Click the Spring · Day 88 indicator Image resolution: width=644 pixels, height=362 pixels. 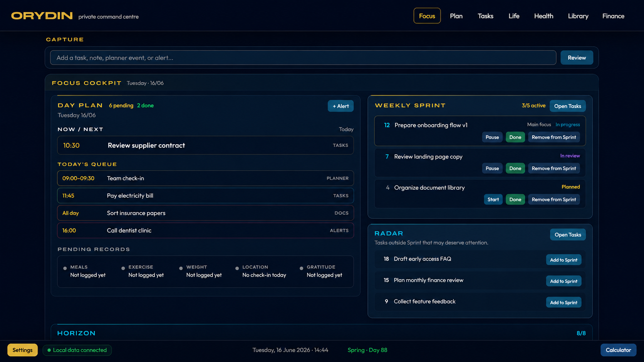(367, 350)
